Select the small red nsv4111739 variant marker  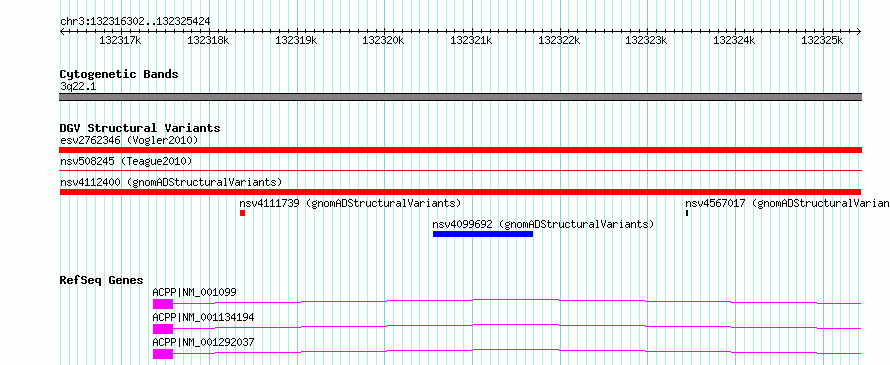coord(242,213)
